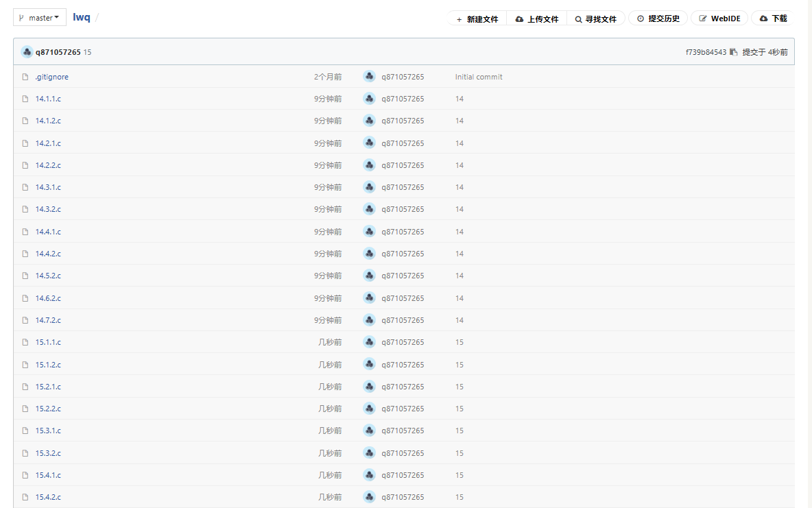
Task: Open file 15.2.1.c
Action: 48,387
